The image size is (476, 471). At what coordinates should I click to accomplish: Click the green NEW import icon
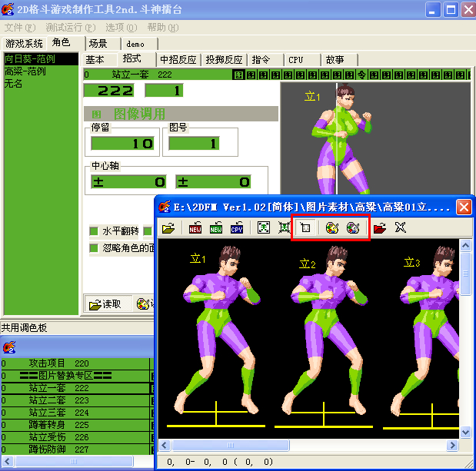pyautogui.click(x=216, y=227)
